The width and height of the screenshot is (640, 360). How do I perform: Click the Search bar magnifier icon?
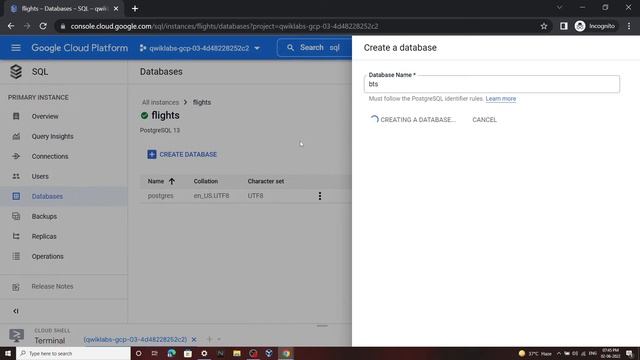tap(290, 48)
